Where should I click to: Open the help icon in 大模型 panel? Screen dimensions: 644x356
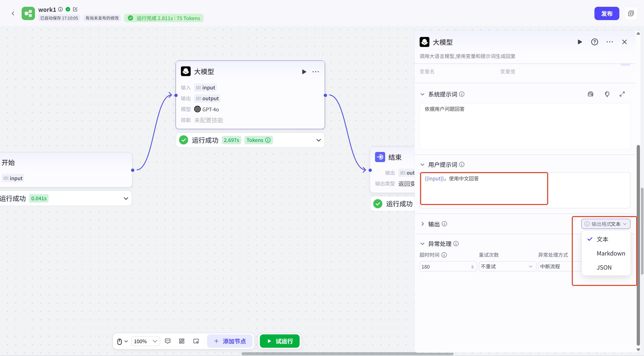594,42
